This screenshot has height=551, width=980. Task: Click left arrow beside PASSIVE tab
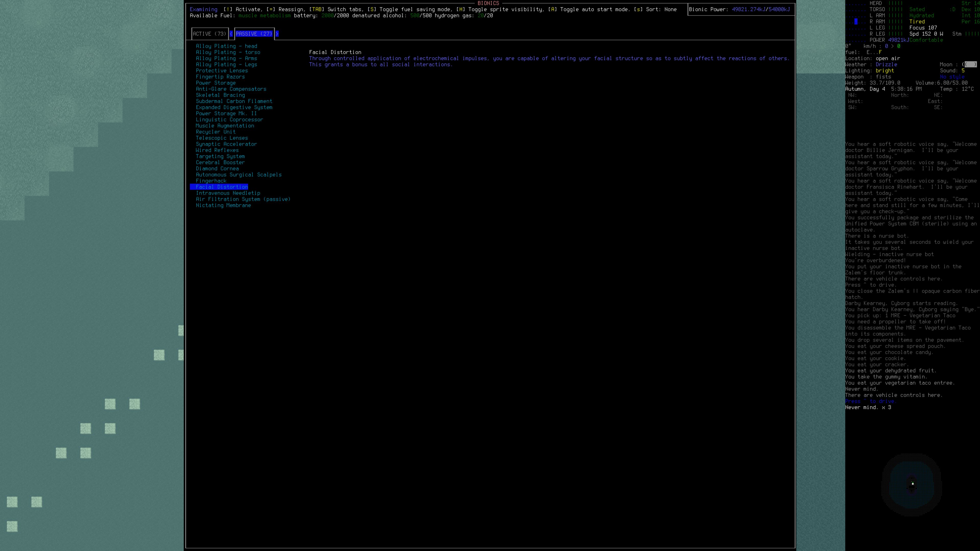coord(231,34)
